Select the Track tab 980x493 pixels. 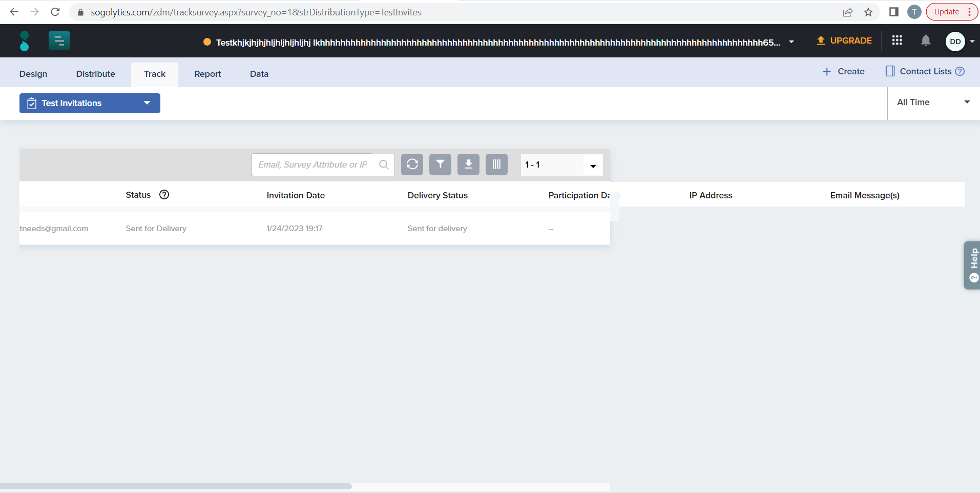click(x=155, y=74)
